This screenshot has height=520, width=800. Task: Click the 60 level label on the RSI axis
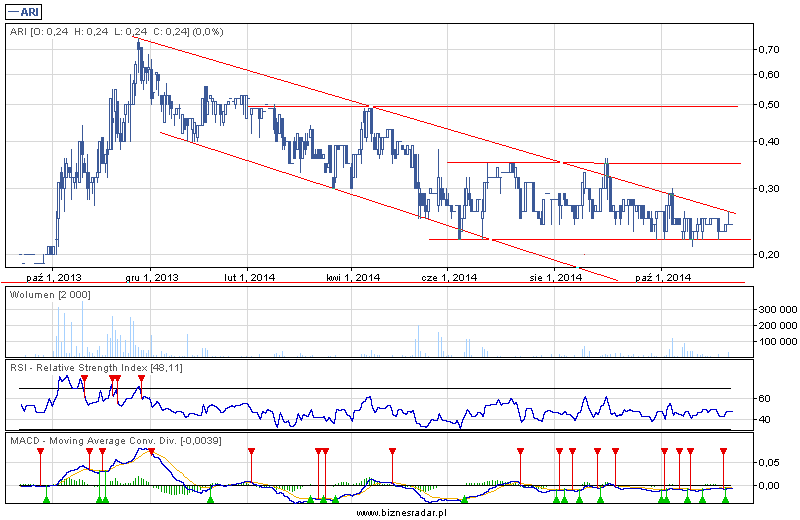pyautogui.click(x=764, y=399)
